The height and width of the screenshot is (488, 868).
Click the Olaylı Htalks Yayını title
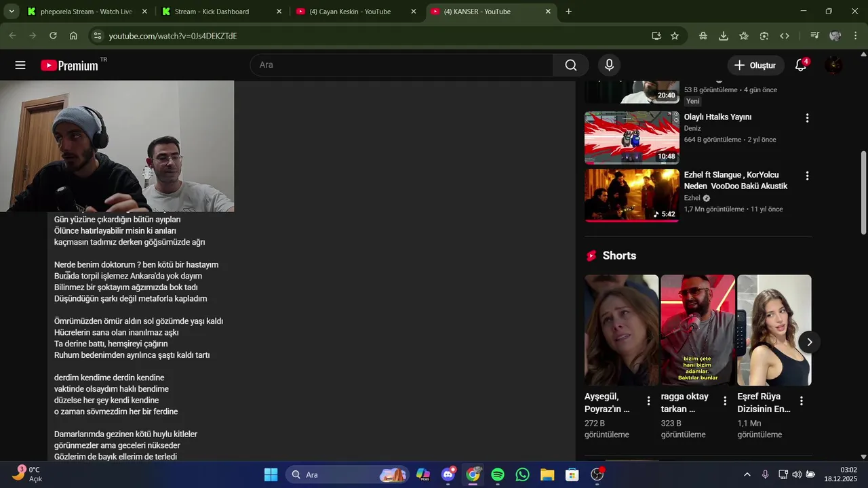coord(717,117)
